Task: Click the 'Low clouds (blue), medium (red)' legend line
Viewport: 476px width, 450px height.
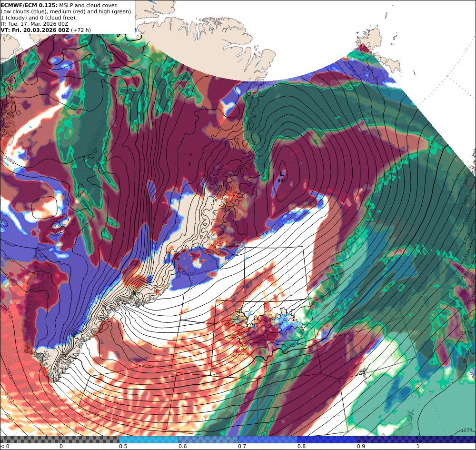Action: [x=67, y=11]
